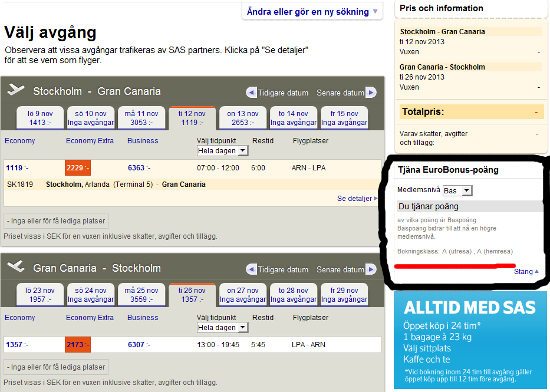The width and height of the screenshot is (550, 392).
Task: Choose return Business fare 6307
Action: (x=137, y=345)
